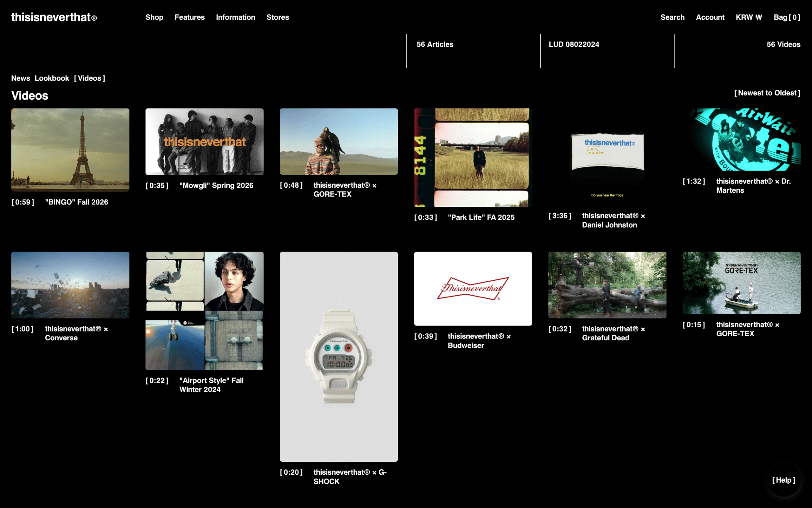The height and width of the screenshot is (508, 812).
Task: Open the GORE-TEX fishing boat thumbnail
Action: (742, 283)
